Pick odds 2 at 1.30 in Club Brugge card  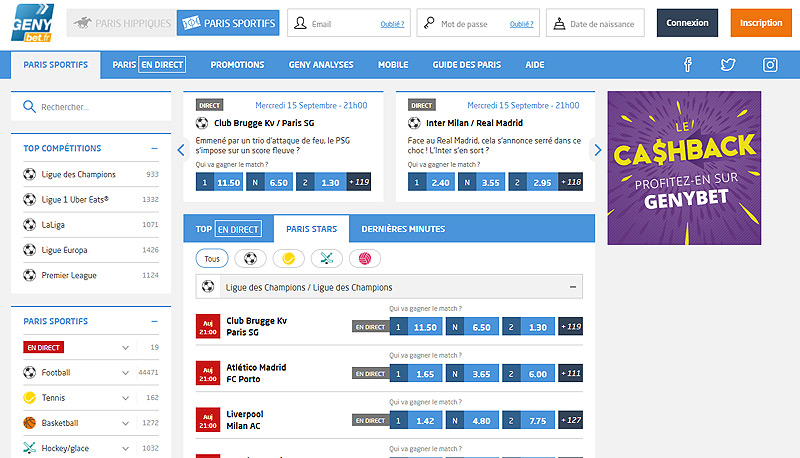pyautogui.click(x=320, y=182)
